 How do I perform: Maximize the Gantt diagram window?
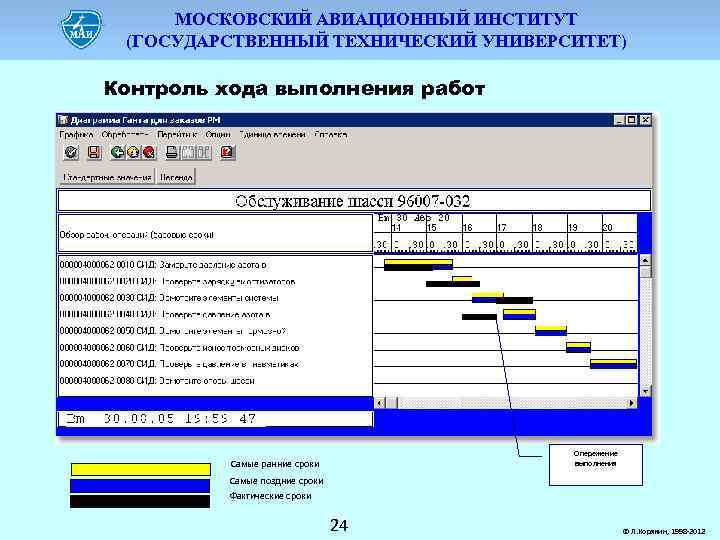(x=631, y=120)
